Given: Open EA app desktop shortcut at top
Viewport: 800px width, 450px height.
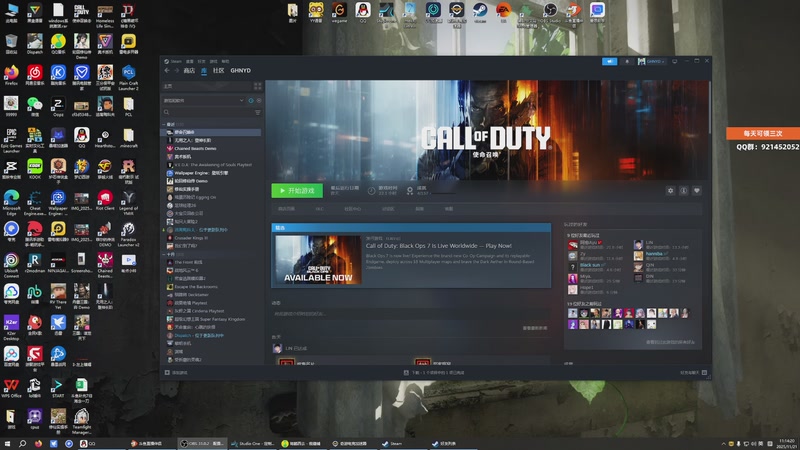Looking at the screenshot, I should pyautogui.click(x=503, y=12).
